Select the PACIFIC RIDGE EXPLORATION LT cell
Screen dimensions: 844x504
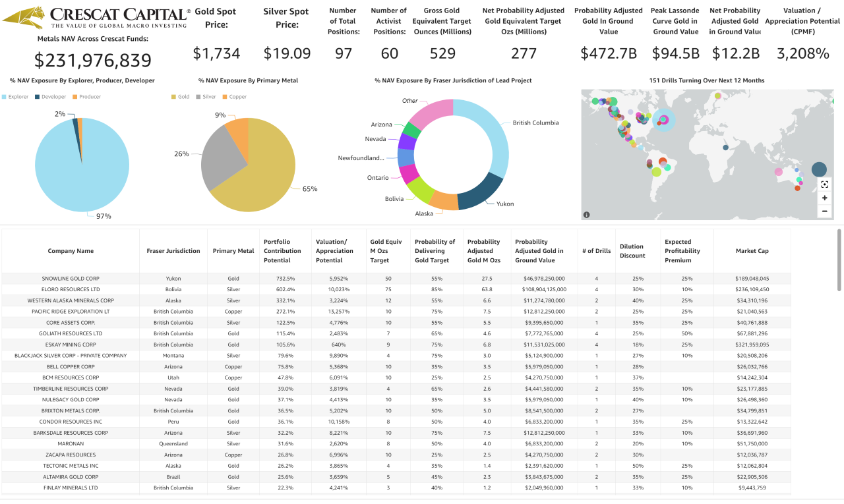tap(71, 312)
